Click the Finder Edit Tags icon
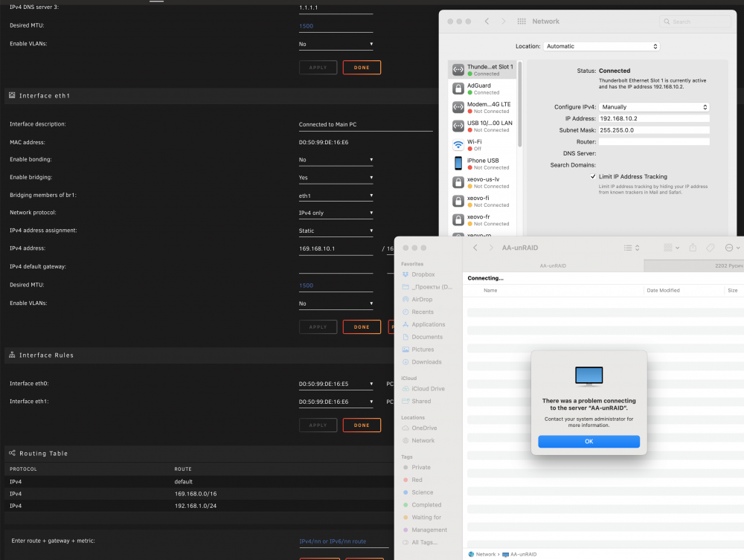Image resolution: width=744 pixels, height=560 pixels. (711, 248)
